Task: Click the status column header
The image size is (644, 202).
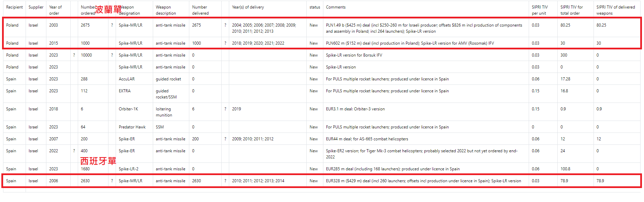Action: (x=314, y=7)
